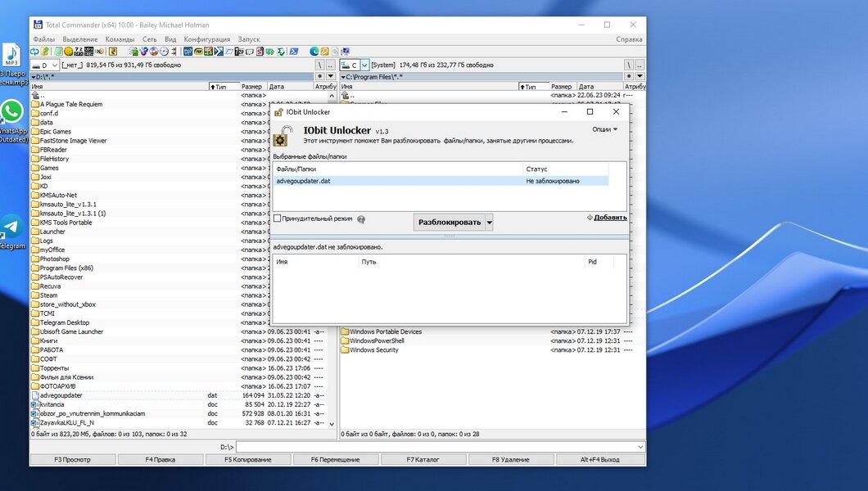Click the folder with green arrow toolbar icon
This screenshot has width=868, height=491.
(45, 52)
